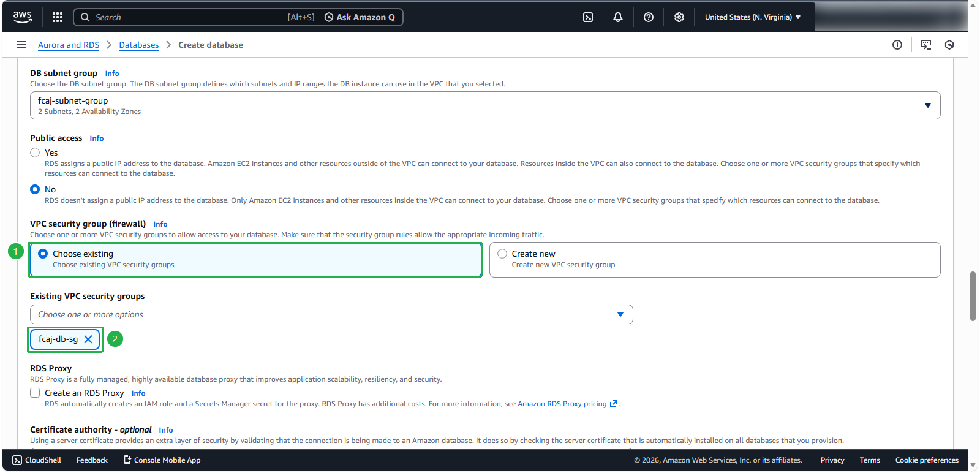Open Info for Certificate authority
Image resolution: width=980 pixels, height=473 pixels.
point(166,430)
